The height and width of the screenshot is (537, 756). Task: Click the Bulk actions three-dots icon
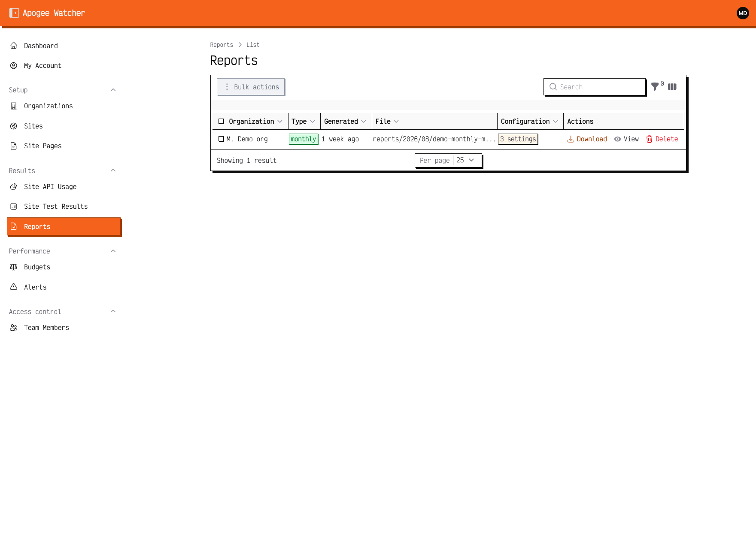pyautogui.click(x=227, y=87)
